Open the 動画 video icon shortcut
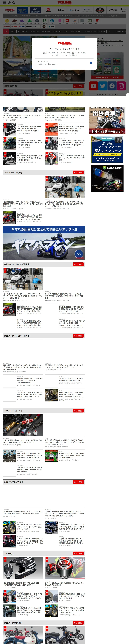The height and width of the screenshot is (644, 129). click(67, 21)
